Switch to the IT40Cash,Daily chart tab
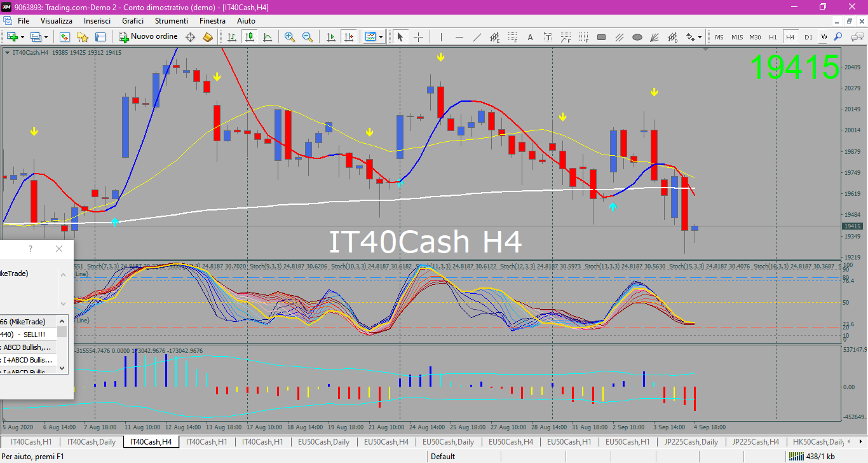This screenshot has width=868, height=463. pyautogui.click(x=92, y=441)
